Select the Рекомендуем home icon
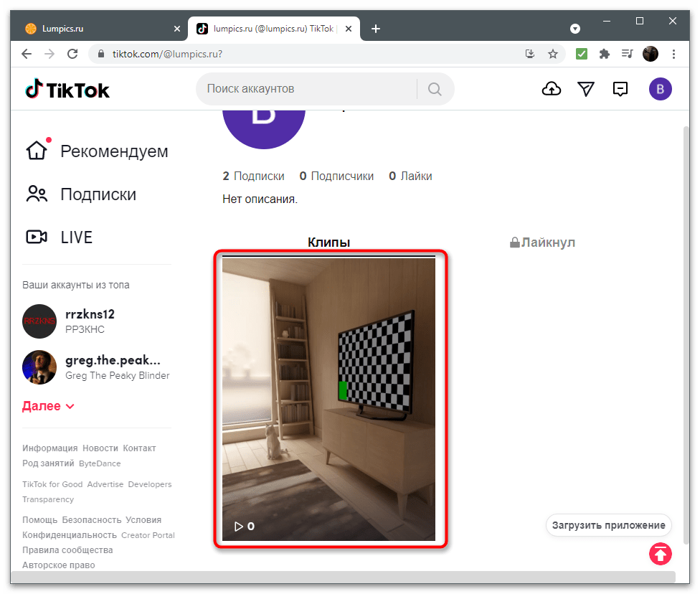This screenshot has width=700, height=594. point(37,148)
